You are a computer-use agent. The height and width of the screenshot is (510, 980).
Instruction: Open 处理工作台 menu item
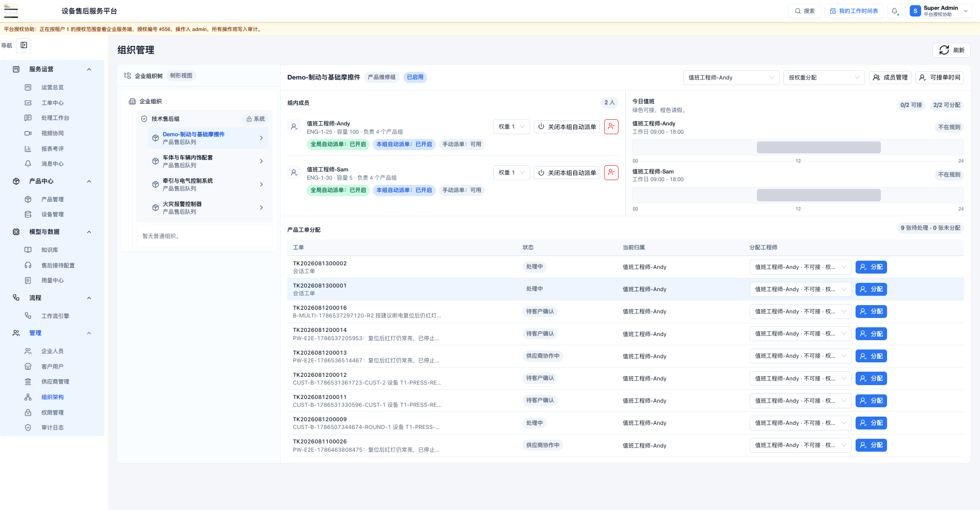[x=55, y=118]
